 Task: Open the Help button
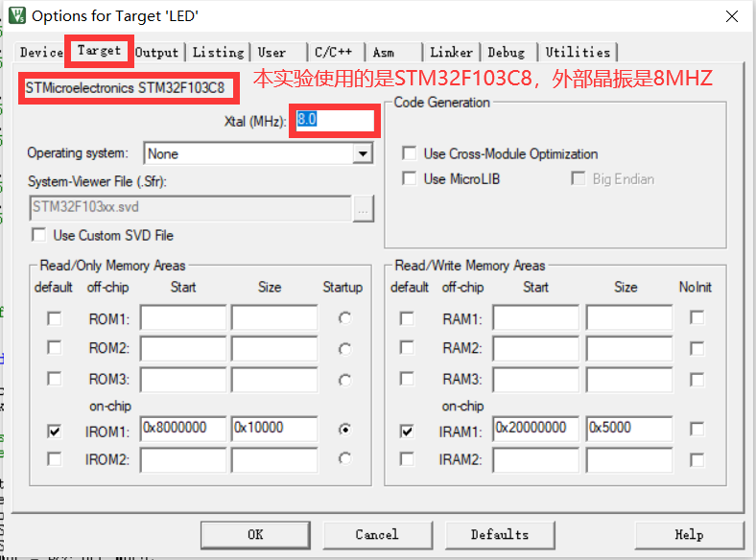690,534
